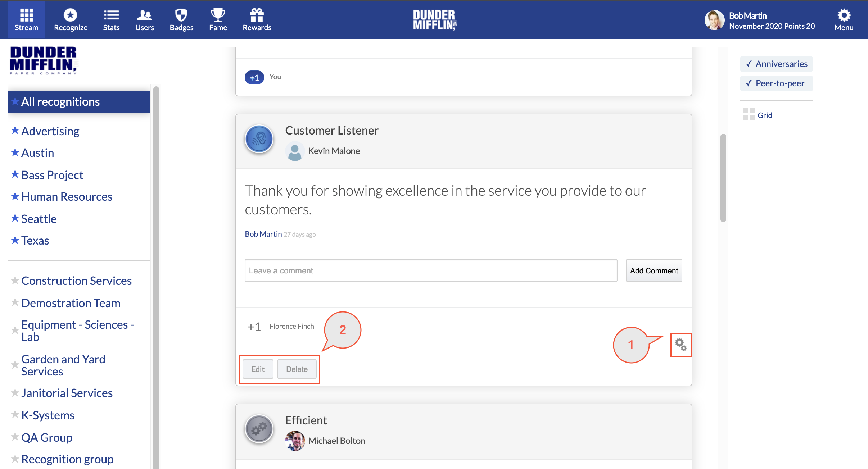Favorite Recognition group with its star
Image resolution: width=868 pixels, height=469 pixels.
15,459
